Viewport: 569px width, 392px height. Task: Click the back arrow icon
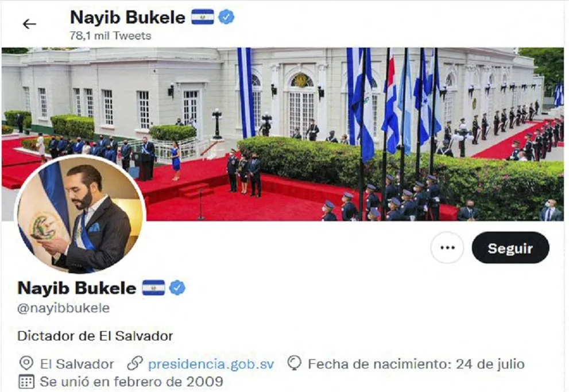29,24
